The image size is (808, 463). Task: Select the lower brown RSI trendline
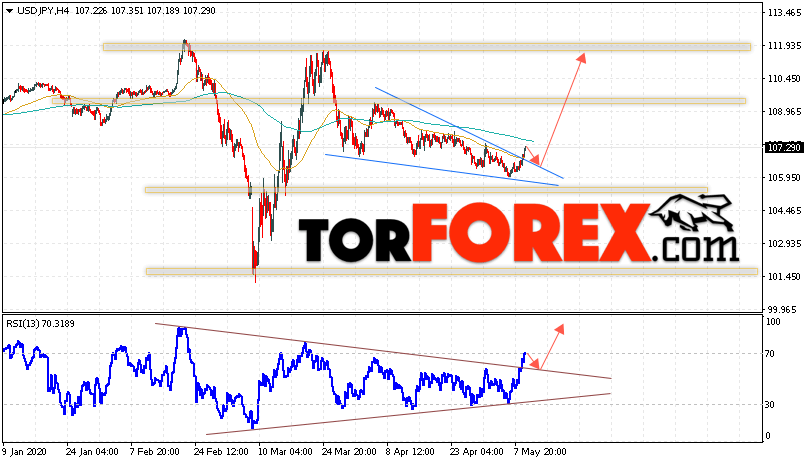(x=408, y=414)
